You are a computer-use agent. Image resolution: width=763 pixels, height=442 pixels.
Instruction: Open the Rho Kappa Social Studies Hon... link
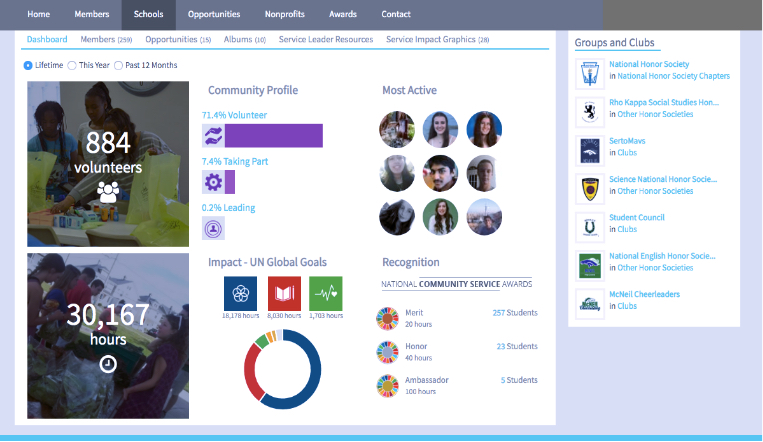[x=664, y=102]
